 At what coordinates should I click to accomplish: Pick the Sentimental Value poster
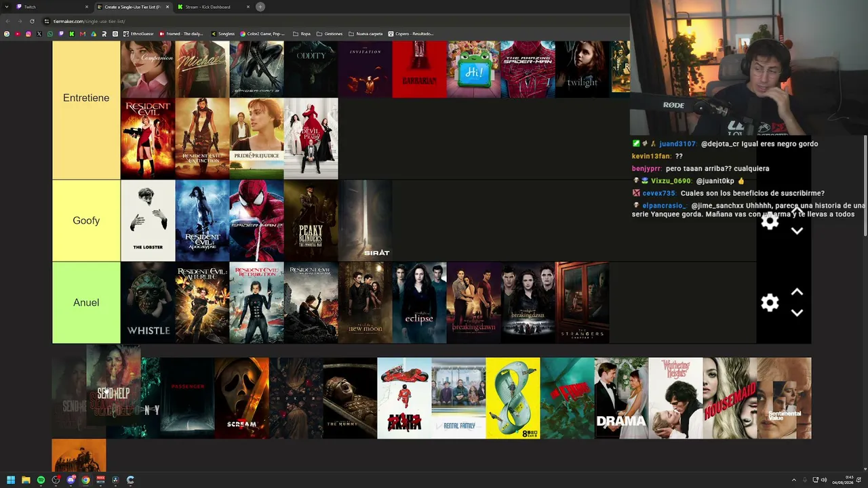point(784,398)
